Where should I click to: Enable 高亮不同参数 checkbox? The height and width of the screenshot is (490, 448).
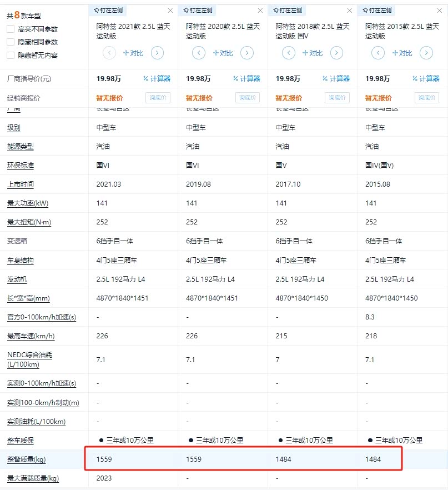click(x=11, y=29)
